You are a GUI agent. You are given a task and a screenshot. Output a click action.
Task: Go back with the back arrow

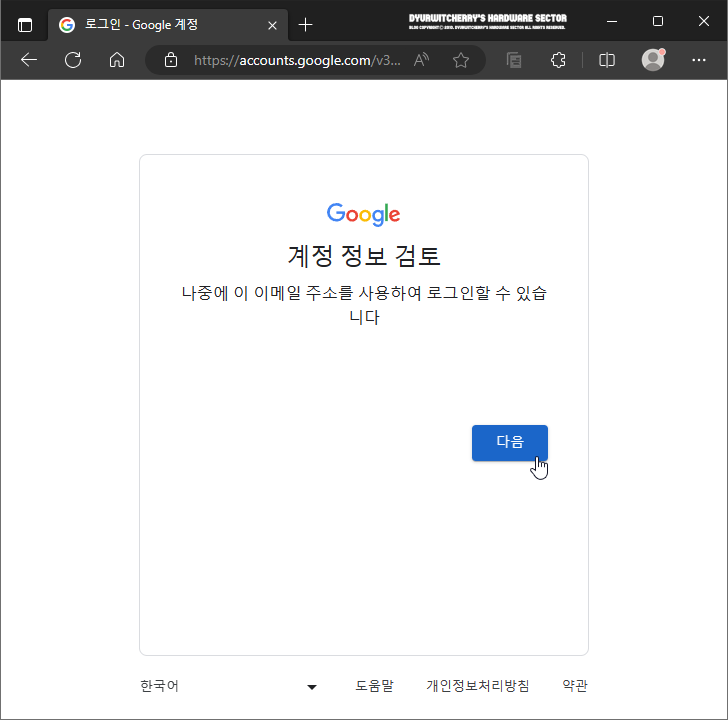point(29,60)
